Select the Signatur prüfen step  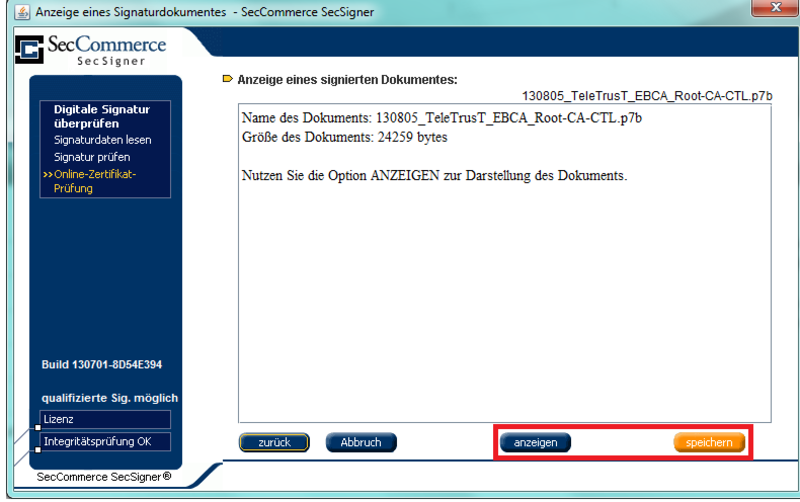92,157
